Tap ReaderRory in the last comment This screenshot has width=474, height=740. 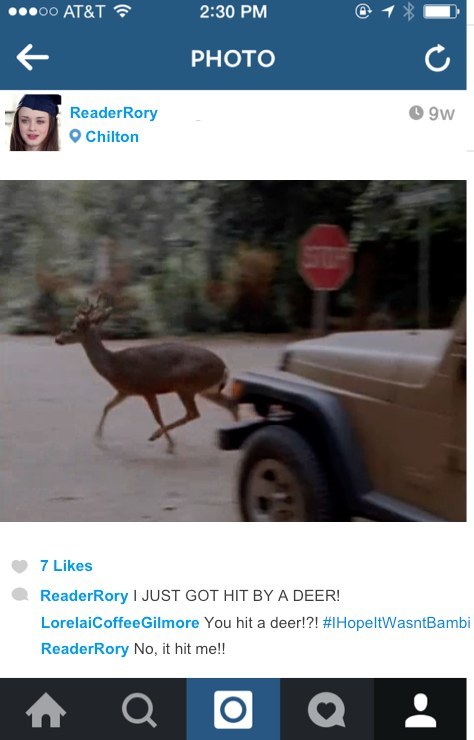(x=85, y=649)
